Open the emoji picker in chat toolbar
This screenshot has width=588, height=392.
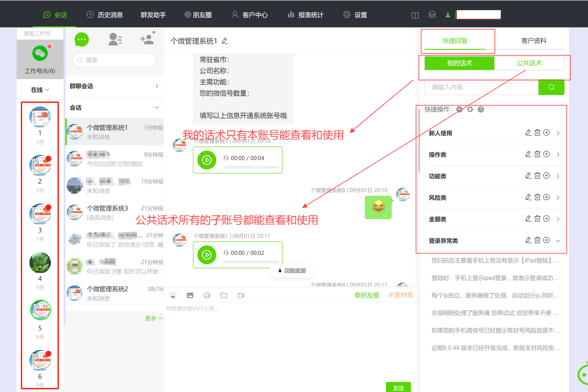173,295
